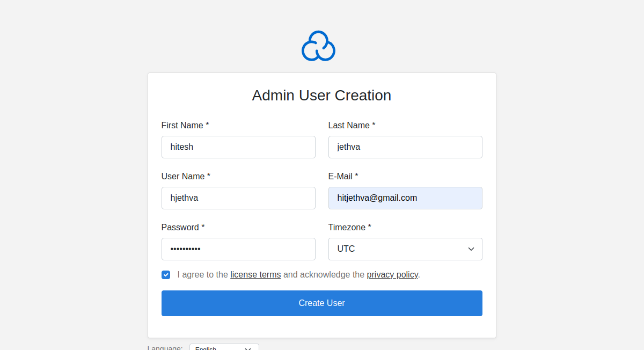Focus the masked Password input field

tap(238, 249)
